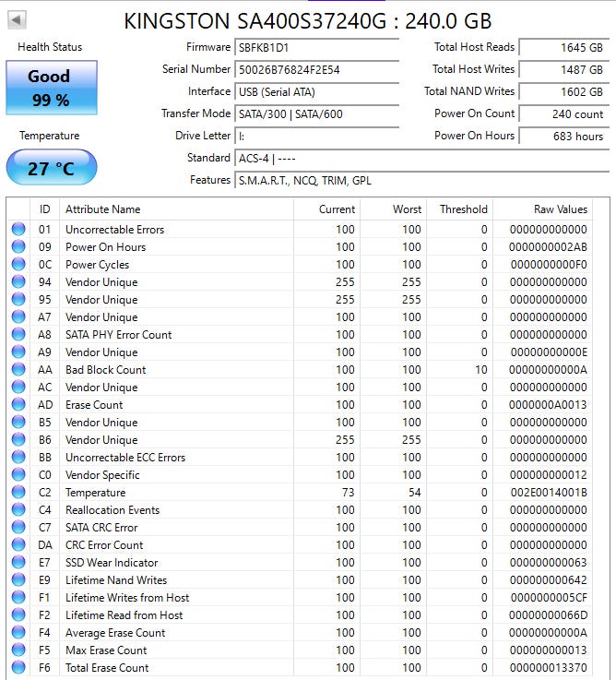
Task: Select the Reallocation Events attribute name
Action: pyautogui.click(x=113, y=510)
